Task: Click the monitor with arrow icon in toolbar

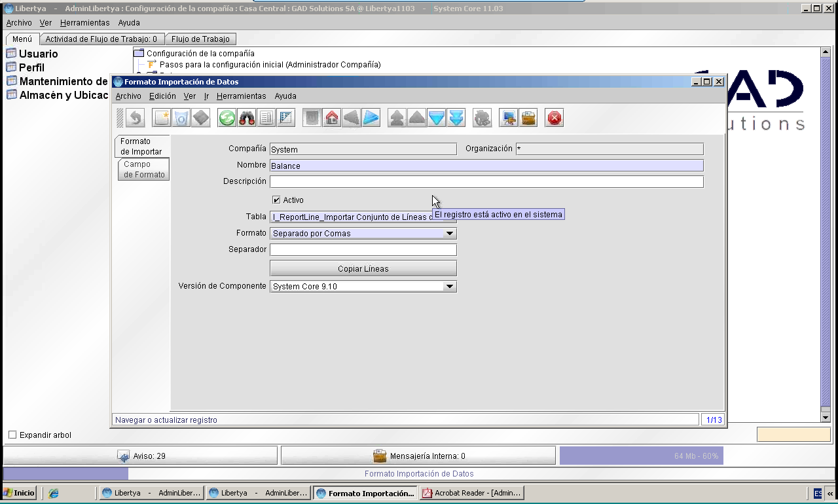Action: coord(509,118)
